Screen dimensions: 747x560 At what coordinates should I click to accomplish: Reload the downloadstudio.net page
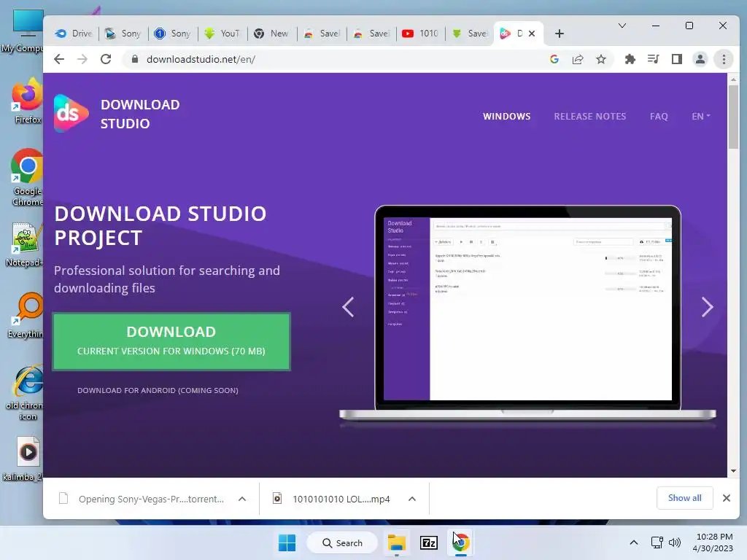click(106, 59)
